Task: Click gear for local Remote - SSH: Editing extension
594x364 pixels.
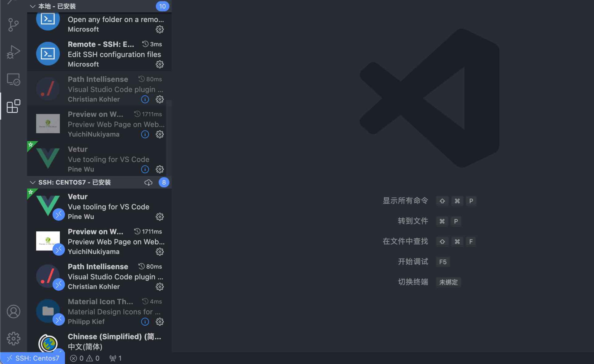Action: [x=160, y=64]
